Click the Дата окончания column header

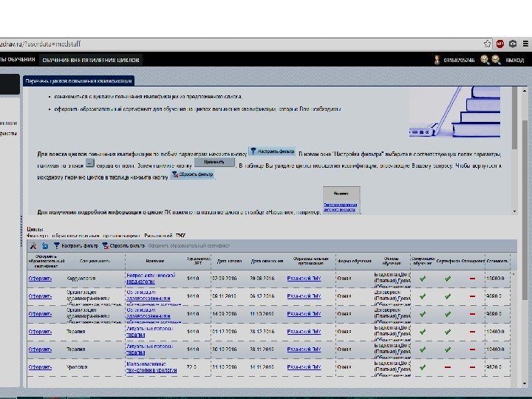[267, 261]
